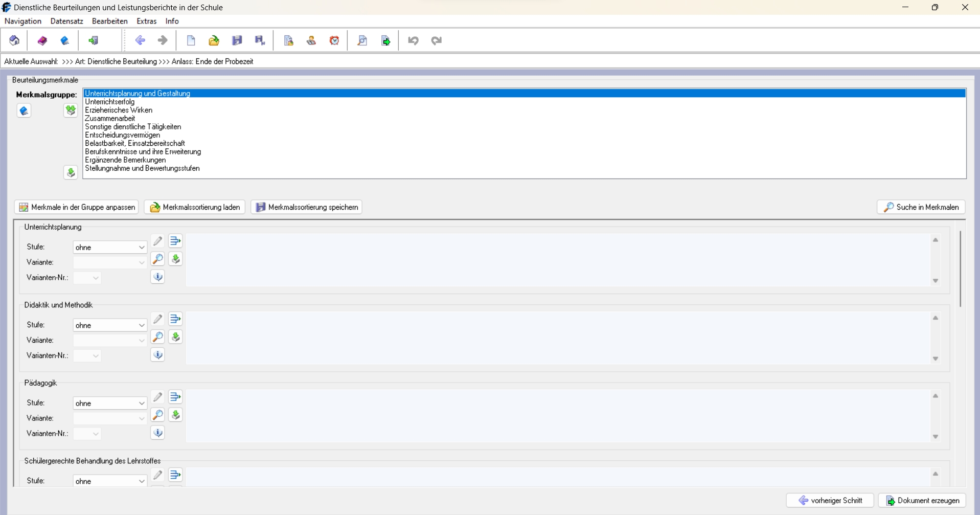The image size is (980, 515).
Task: Open Stufe dropdown in Schülergerechte Behandlung section
Action: [x=110, y=481]
